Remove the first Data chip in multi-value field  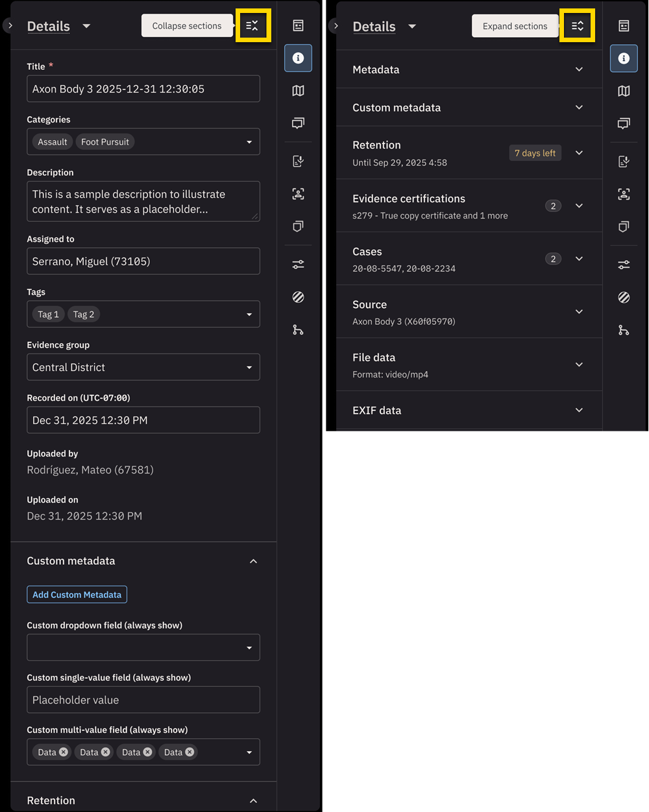(64, 752)
